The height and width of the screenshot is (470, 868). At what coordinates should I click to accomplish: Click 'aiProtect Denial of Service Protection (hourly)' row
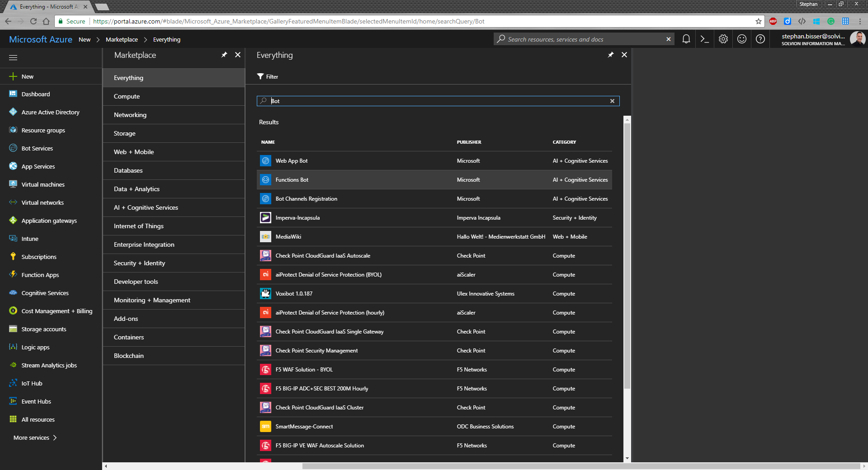coord(434,313)
